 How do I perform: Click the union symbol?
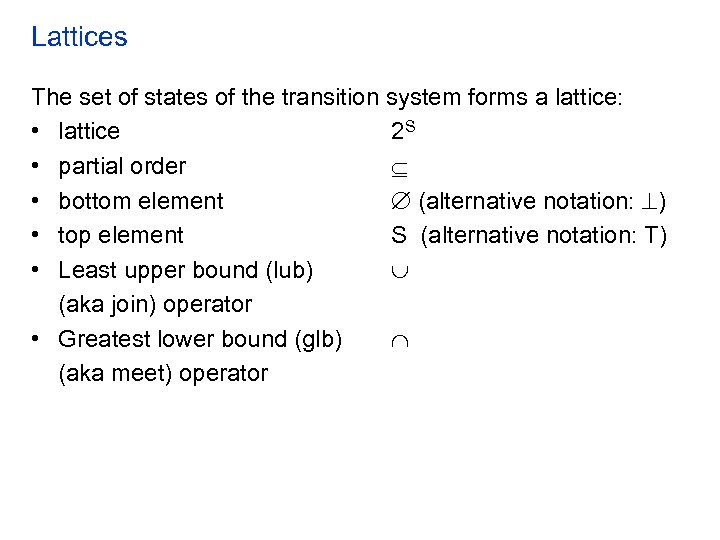point(399,271)
